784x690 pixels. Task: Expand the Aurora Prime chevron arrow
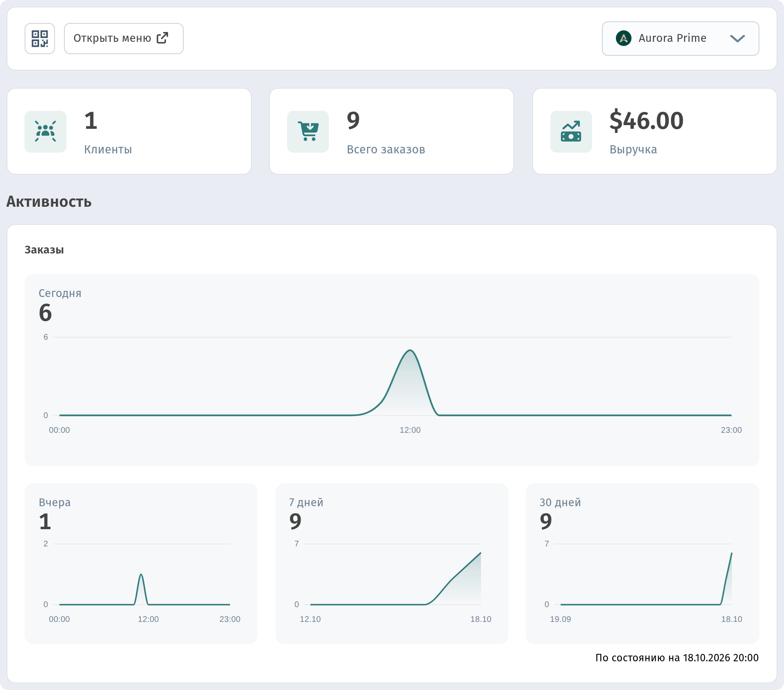click(x=737, y=39)
